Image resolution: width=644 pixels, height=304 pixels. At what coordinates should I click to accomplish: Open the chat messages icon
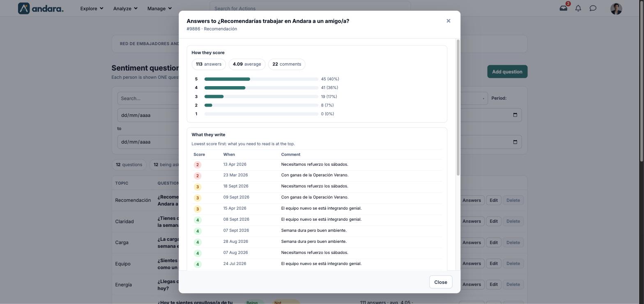[x=593, y=8]
